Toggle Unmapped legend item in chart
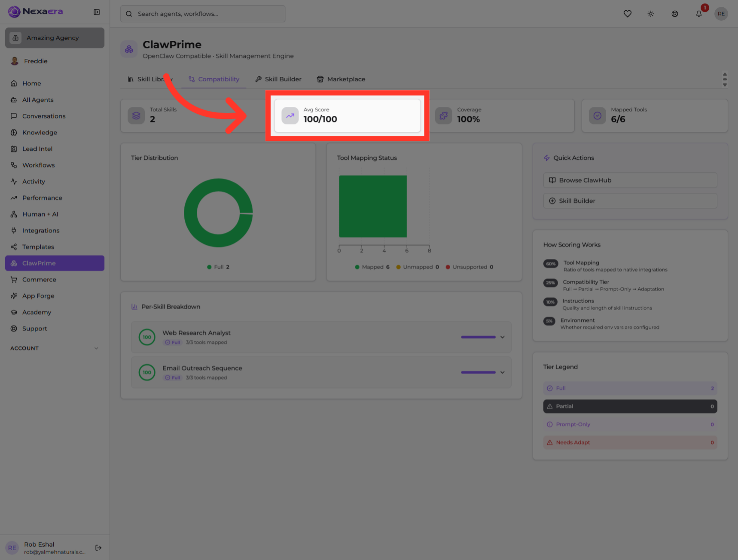The image size is (738, 560). tap(418, 267)
